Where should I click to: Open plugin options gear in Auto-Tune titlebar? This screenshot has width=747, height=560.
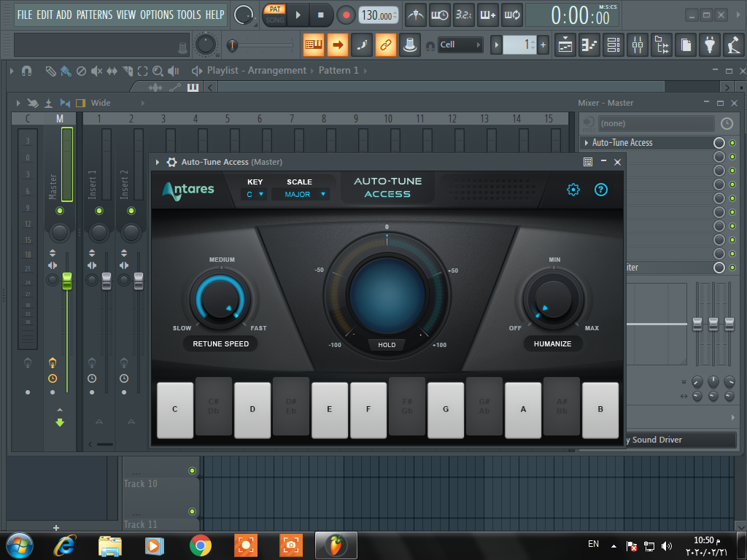click(x=171, y=162)
